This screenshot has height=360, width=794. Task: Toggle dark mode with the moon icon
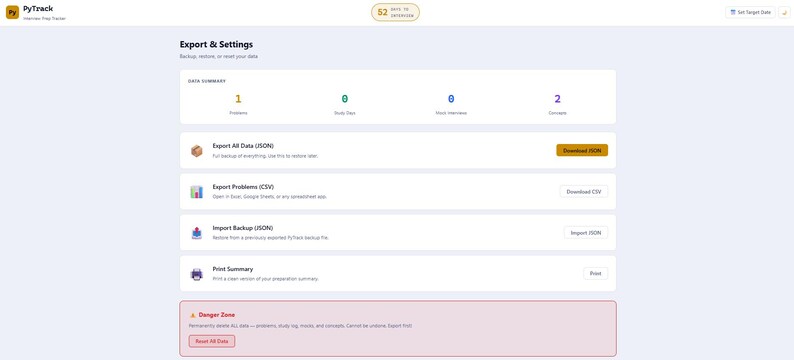tap(784, 12)
